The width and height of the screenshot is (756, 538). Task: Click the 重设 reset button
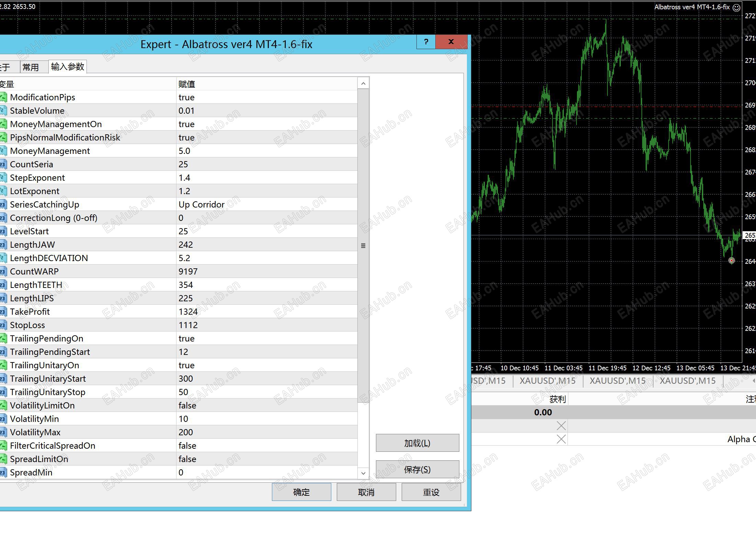tap(431, 492)
